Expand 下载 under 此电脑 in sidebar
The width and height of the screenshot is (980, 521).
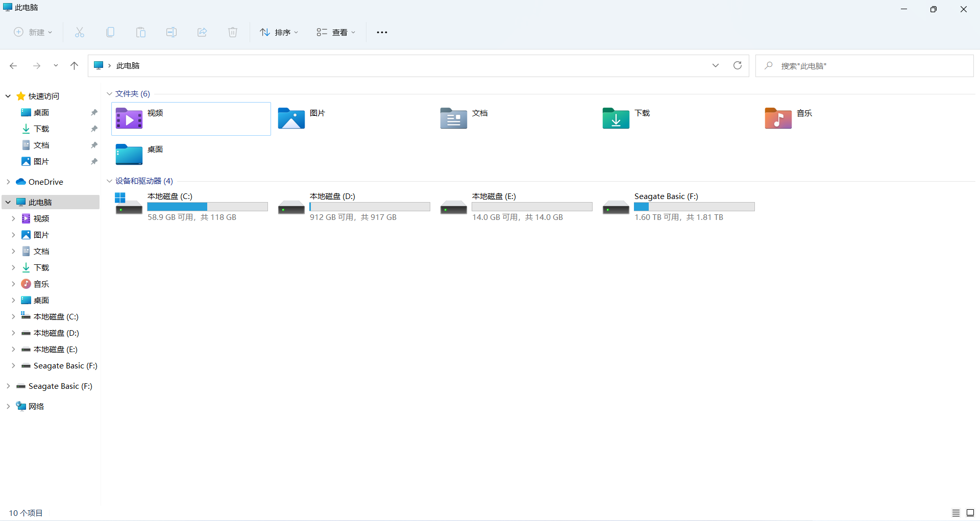pyautogui.click(x=13, y=267)
